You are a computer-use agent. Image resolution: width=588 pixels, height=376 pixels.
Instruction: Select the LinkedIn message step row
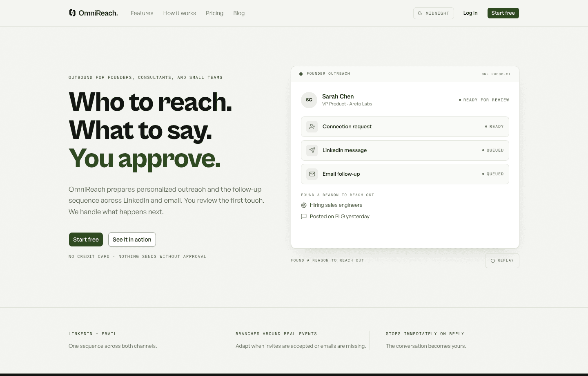[x=405, y=150]
